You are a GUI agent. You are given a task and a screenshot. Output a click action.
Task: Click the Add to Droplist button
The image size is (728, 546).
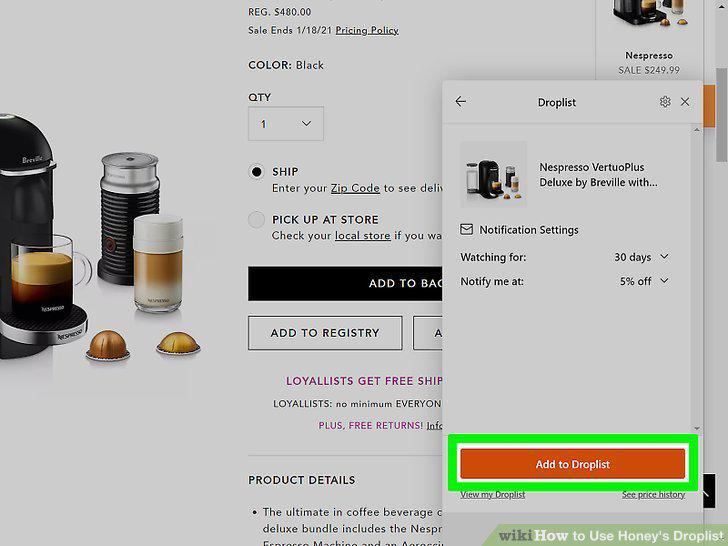tap(572, 464)
